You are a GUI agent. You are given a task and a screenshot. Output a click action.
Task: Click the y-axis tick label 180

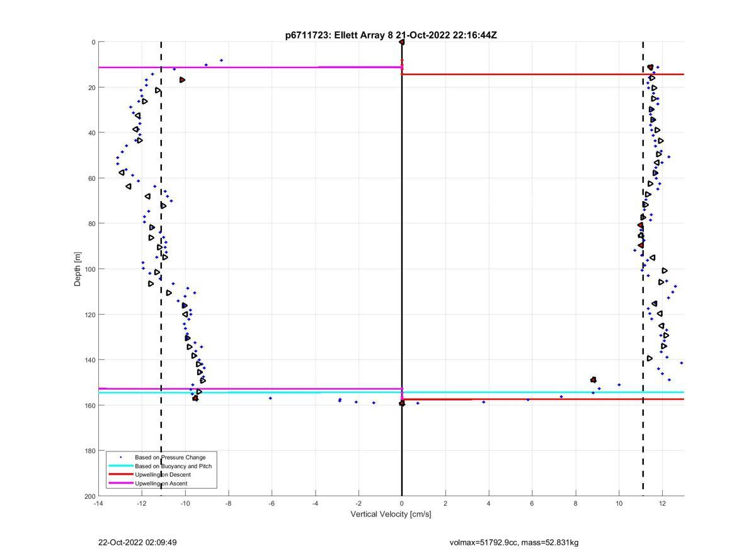pyautogui.click(x=89, y=451)
